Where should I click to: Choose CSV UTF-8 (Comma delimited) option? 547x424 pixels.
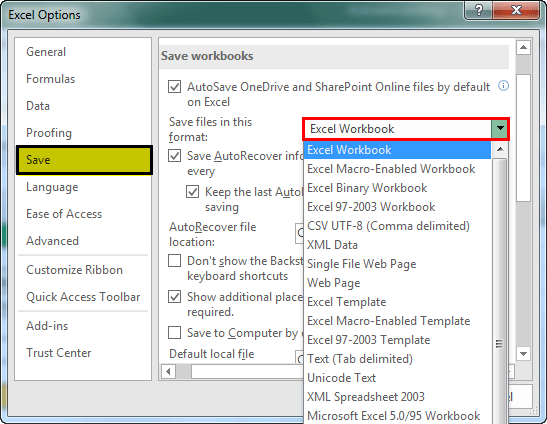(x=388, y=226)
